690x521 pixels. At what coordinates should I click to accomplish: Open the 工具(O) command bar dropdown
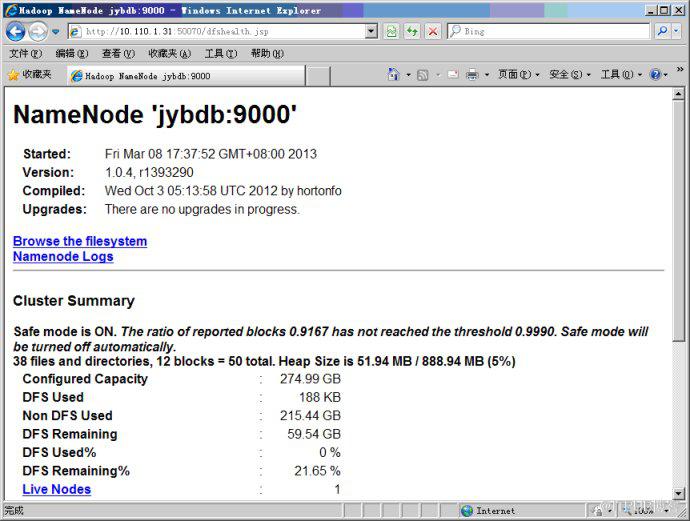[622, 75]
